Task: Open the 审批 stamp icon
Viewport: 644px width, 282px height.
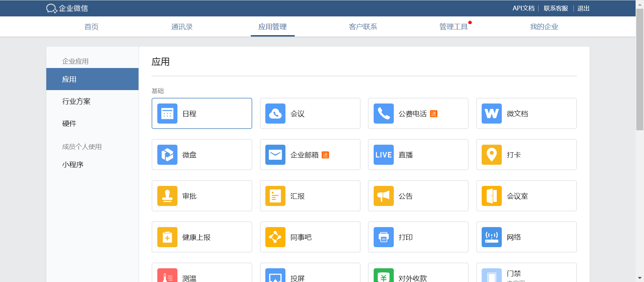Action: pos(167,196)
